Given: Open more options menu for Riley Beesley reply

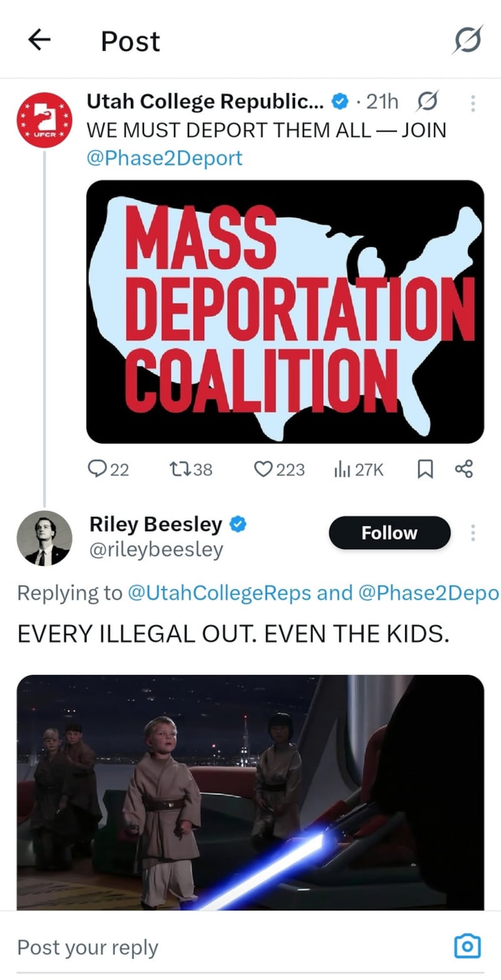Looking at the screenshot, I should pyautogui.click(x=473, y=533).
